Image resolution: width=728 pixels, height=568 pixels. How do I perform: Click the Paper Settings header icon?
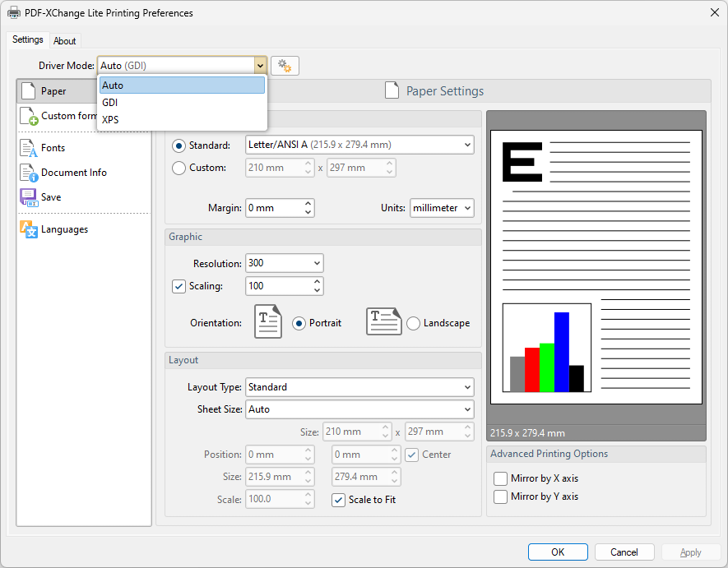pyautogui.click(x=392, y=90)
